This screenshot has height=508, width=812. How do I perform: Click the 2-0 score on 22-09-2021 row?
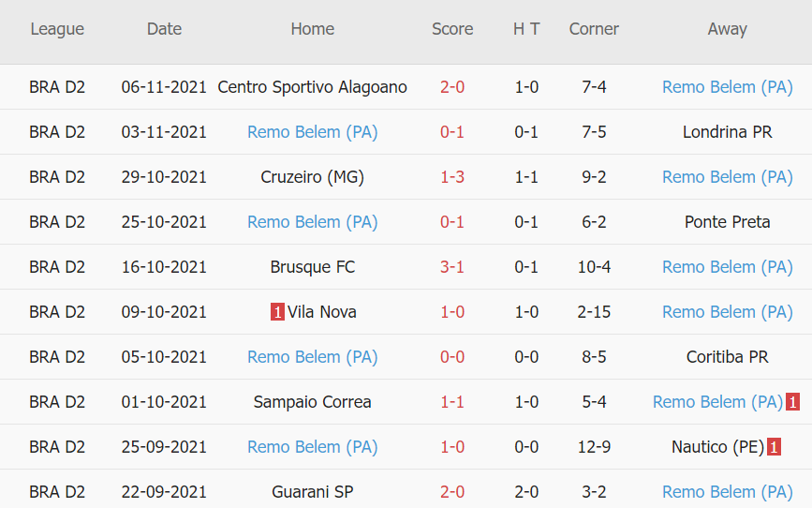tap(452, 492)
